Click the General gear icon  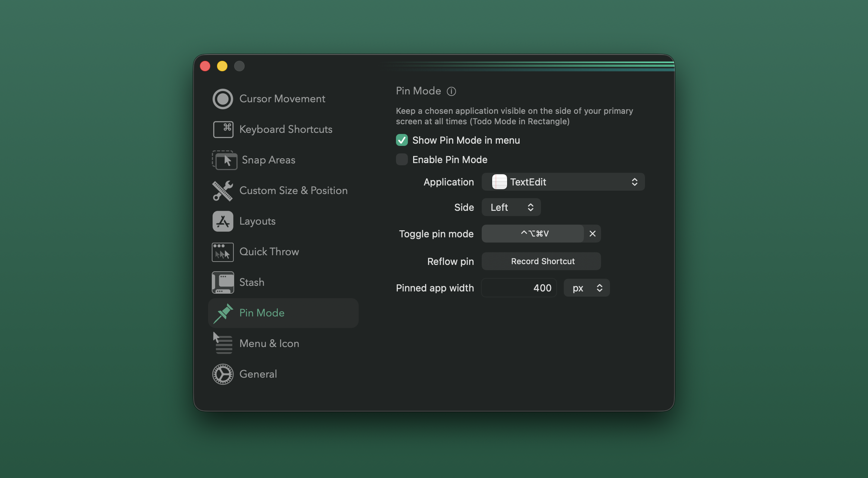223,374
